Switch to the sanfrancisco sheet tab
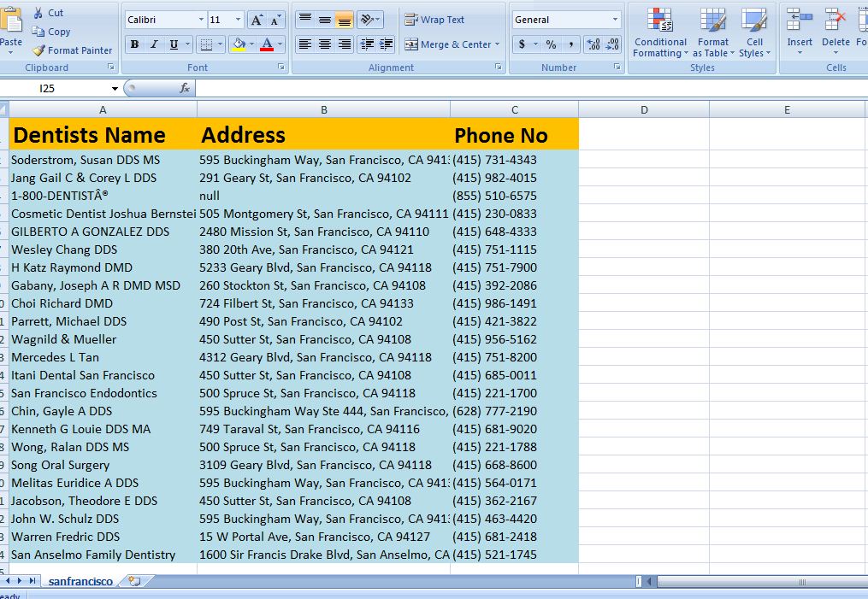868x599 pixels. click(80, 580)
